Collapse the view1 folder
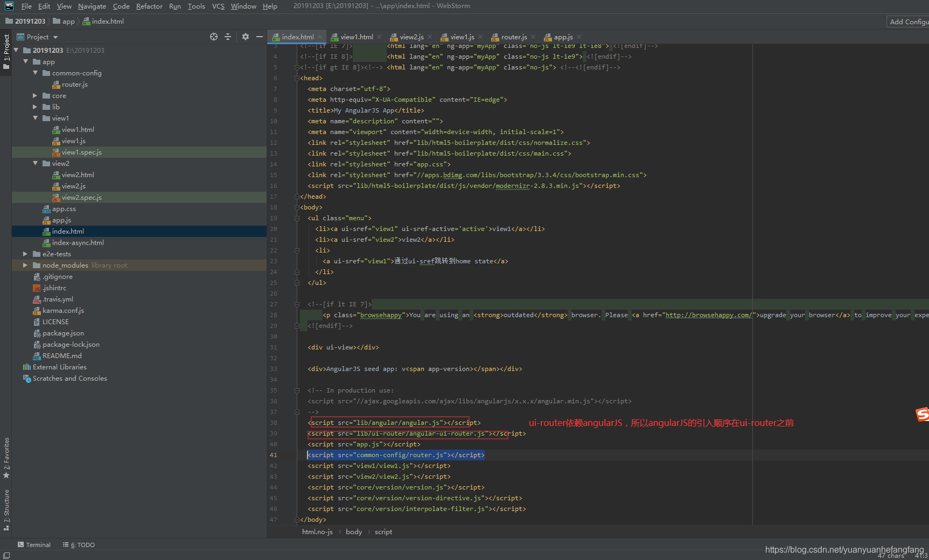Viewport: 929px width, 560px height. (36, 118)
